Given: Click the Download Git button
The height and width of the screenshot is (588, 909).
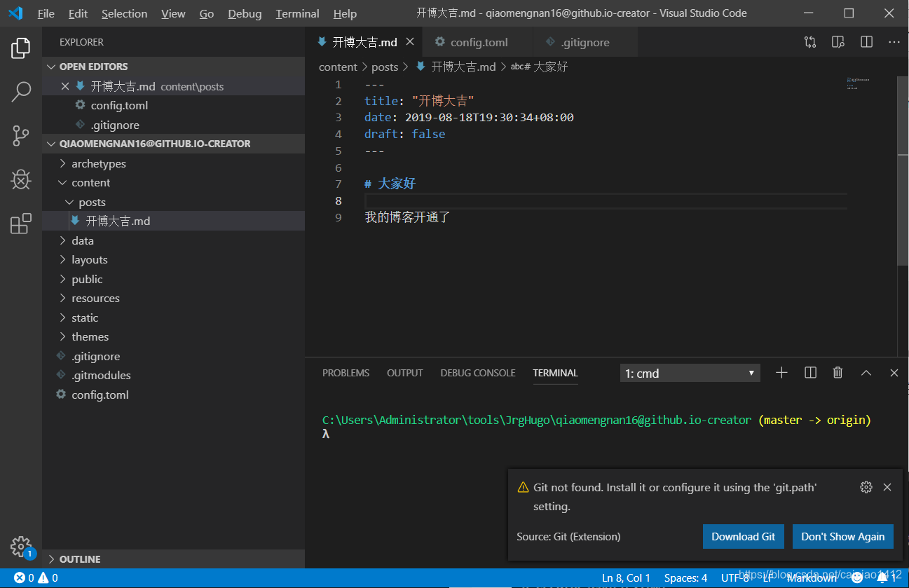Looking at the screenshot, I should tap(743, 536).
